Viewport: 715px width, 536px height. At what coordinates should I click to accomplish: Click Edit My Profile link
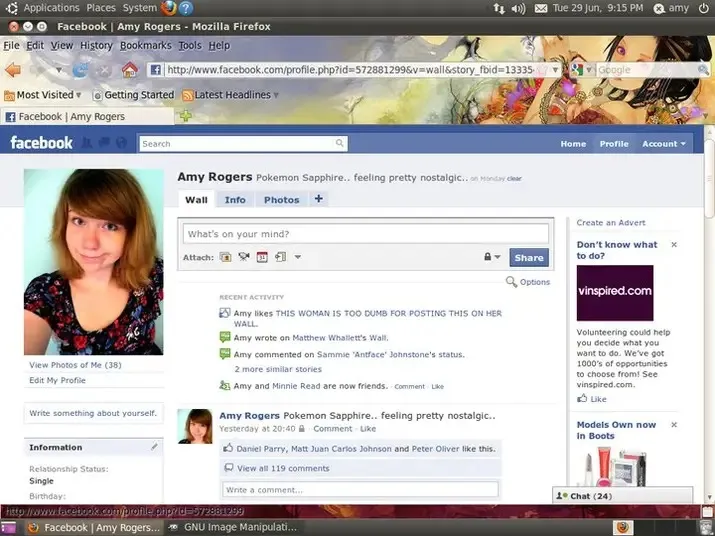pyautogui.click(x=57, y=380)
